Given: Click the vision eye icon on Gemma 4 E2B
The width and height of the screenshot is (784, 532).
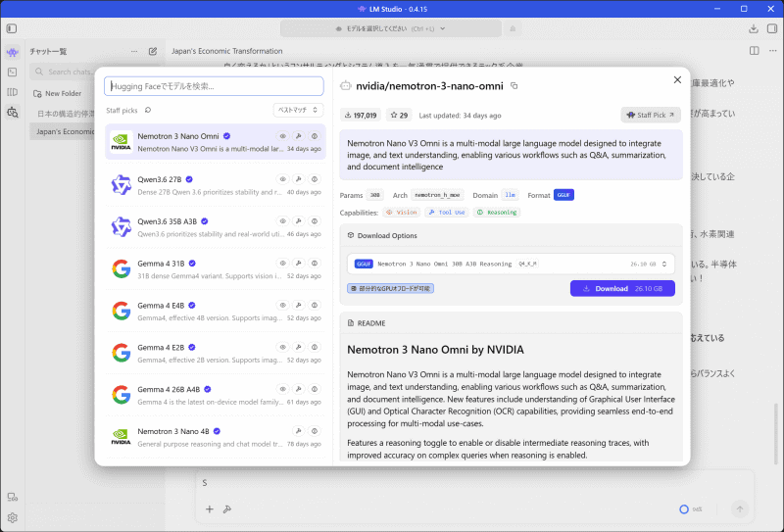Looking at the screenshot, I should pos(283,347).
